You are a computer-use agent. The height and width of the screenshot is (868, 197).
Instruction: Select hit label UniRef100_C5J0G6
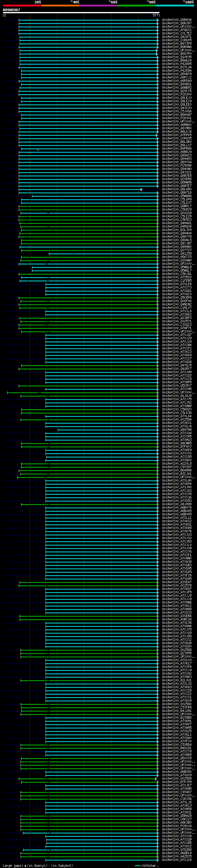point(177,111)
